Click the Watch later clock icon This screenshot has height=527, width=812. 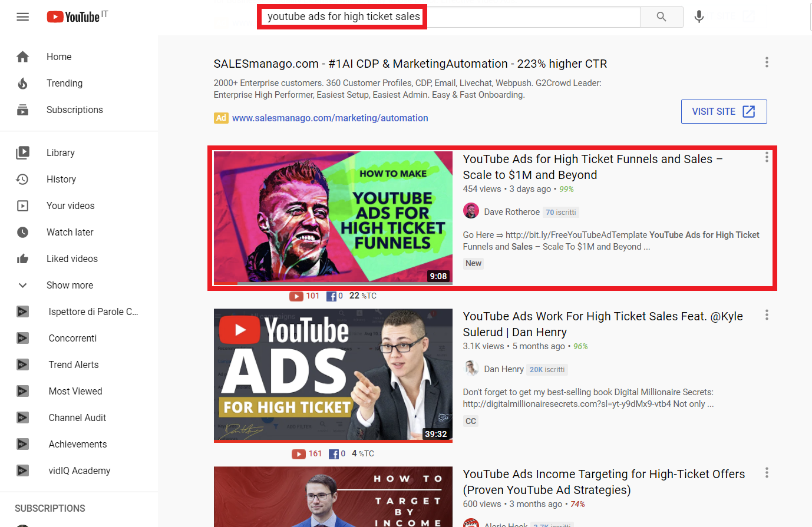(x=23, y=232)
